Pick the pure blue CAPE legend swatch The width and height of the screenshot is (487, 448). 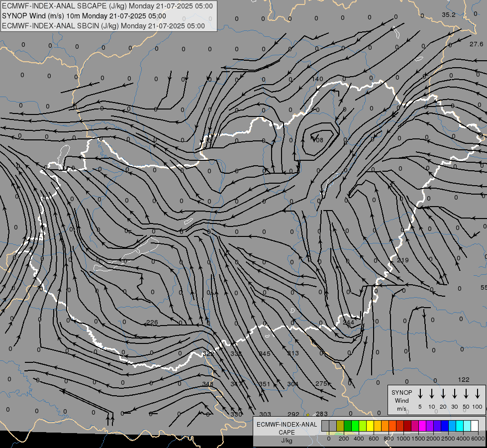pyautogui.click(x=444, y=426)
